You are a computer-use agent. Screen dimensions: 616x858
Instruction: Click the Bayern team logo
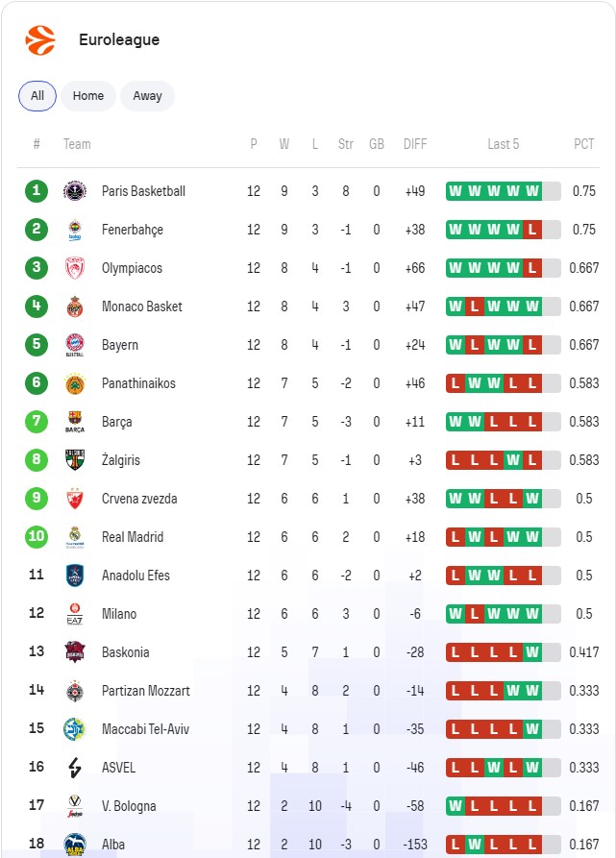point(75,345)
